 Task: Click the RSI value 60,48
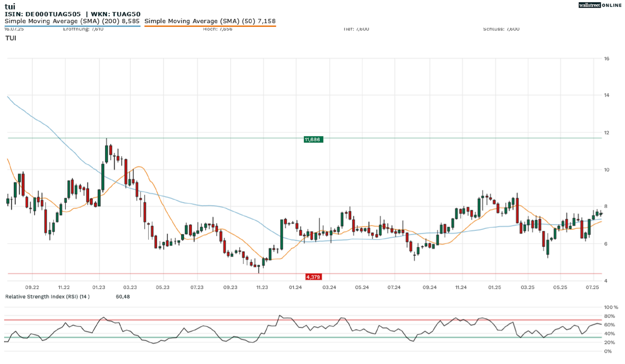(x=123, y=297)
